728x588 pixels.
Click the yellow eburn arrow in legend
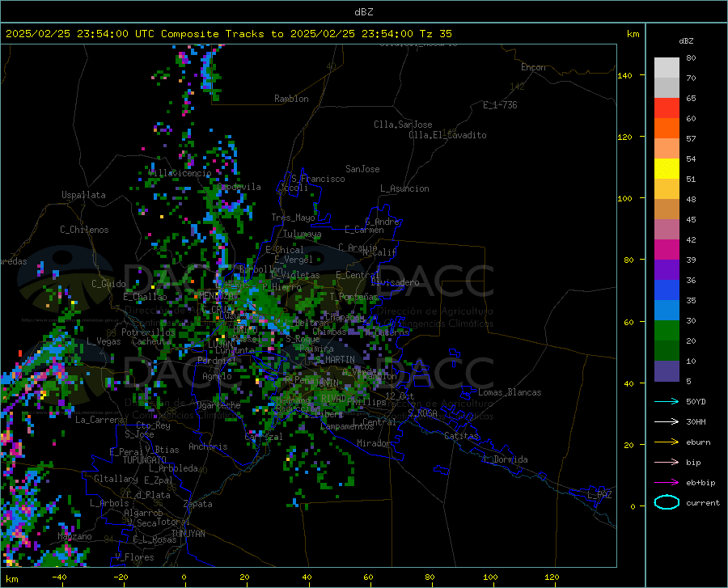667,442
